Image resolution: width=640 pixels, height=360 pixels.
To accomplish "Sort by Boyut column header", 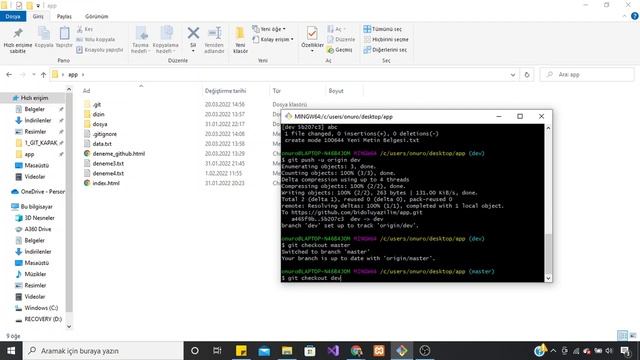I will coord(336,91).
